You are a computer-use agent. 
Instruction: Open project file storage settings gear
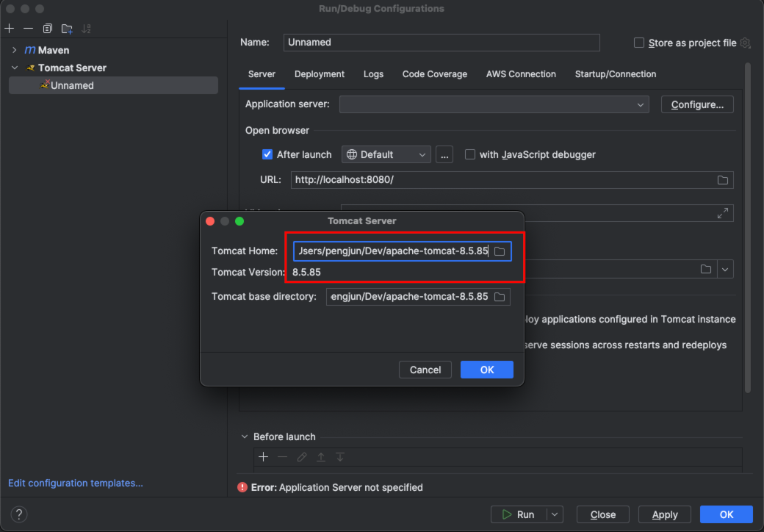click(745, 43)
